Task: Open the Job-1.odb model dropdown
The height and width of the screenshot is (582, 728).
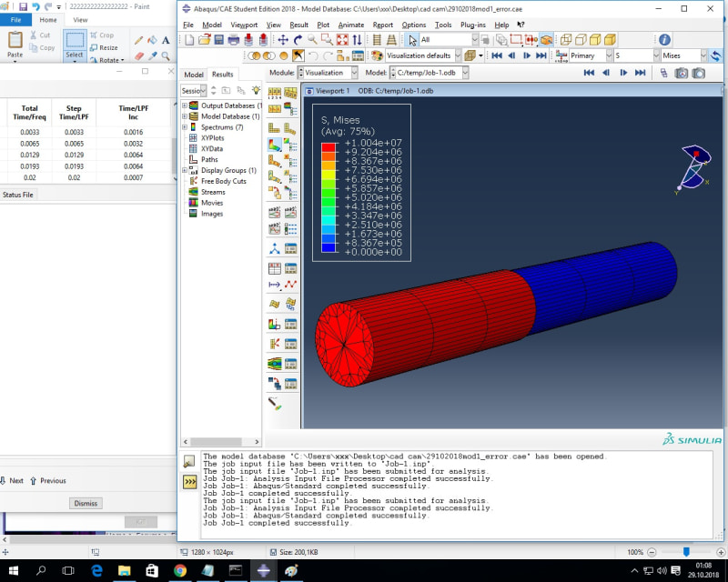Action: [x=465, y=73]
